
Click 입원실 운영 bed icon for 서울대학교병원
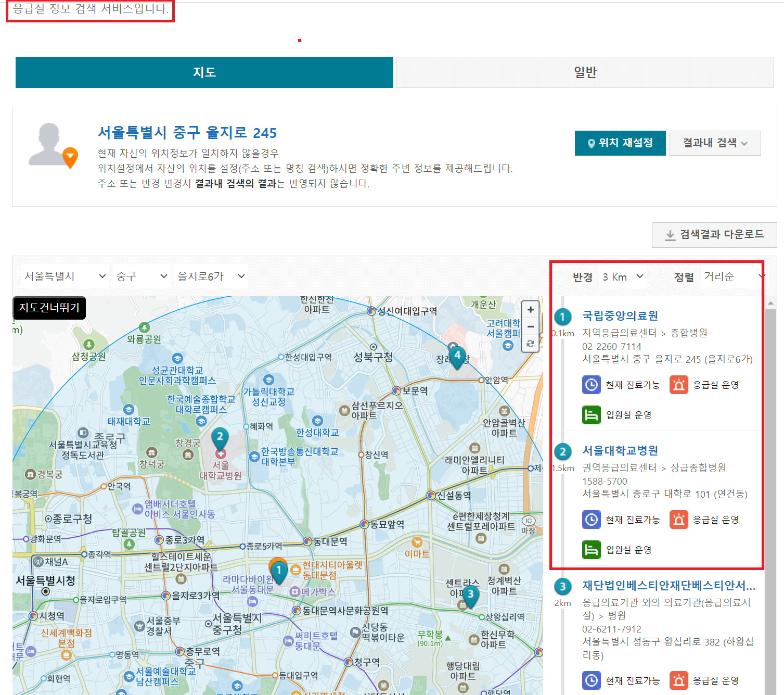(x=592, y=550)
